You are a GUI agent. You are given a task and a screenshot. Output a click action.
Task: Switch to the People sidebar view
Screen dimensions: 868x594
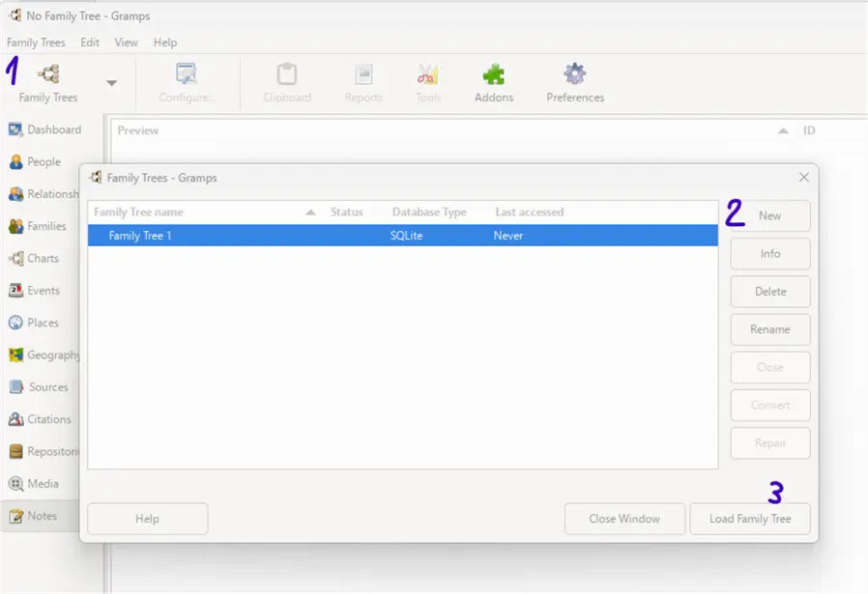click(x=36, y=161)
